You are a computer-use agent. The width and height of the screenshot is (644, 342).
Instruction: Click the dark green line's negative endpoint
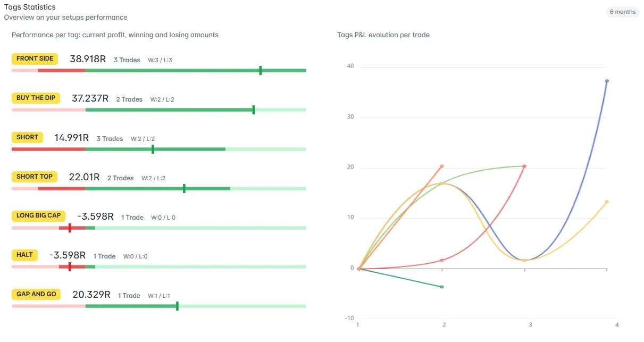pyautogui.click(x=442, y=287)
